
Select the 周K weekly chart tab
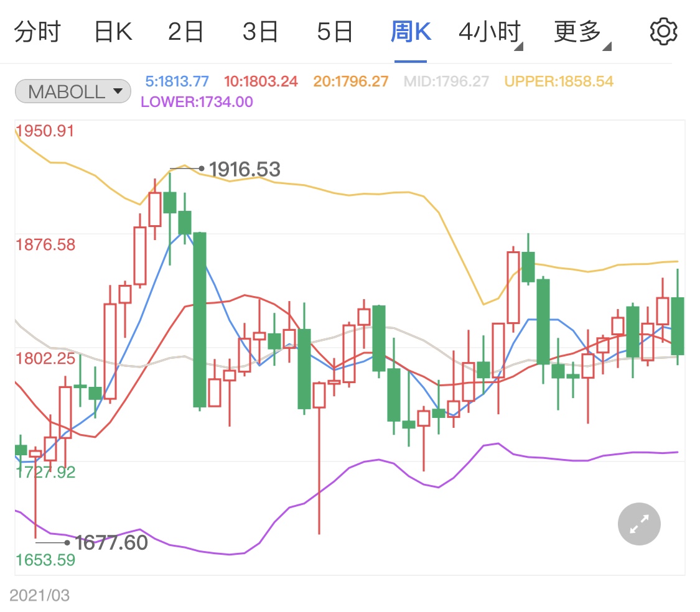[411, 32]
